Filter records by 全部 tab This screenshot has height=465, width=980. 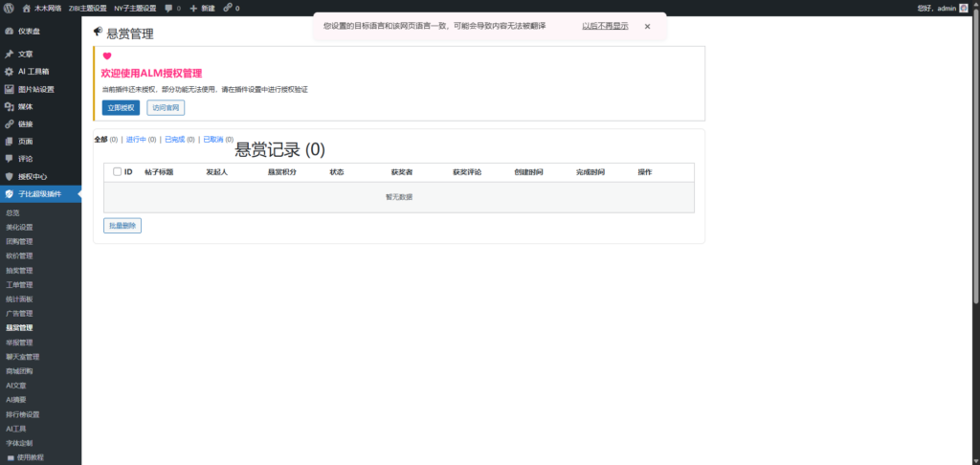100,140
